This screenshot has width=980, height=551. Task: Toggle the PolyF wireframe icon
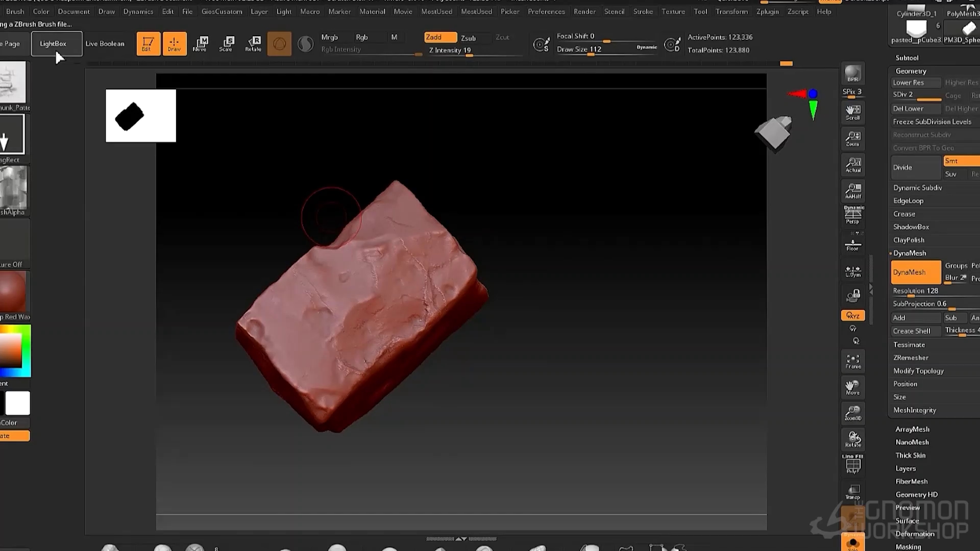pyautogui.click(x=852, y=464)
